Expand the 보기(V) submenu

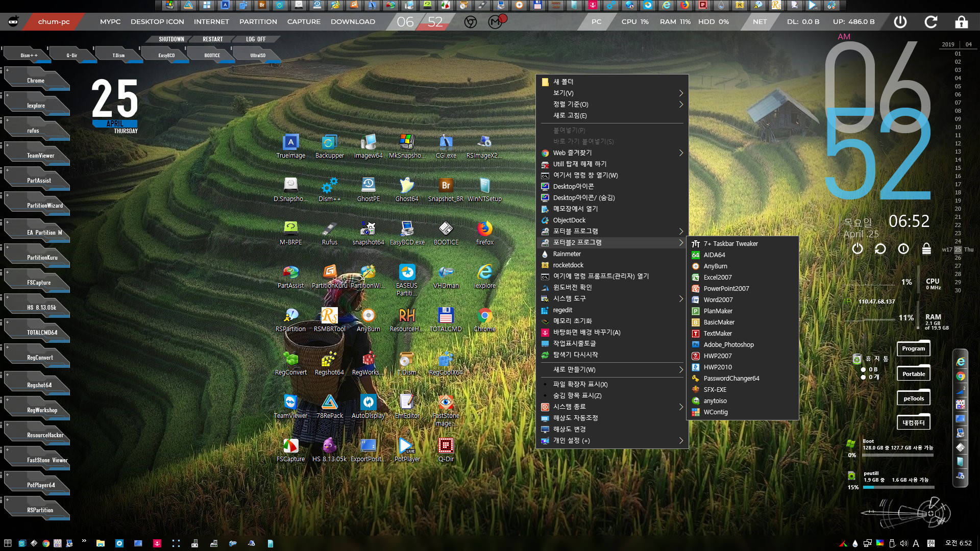(612, 93)
